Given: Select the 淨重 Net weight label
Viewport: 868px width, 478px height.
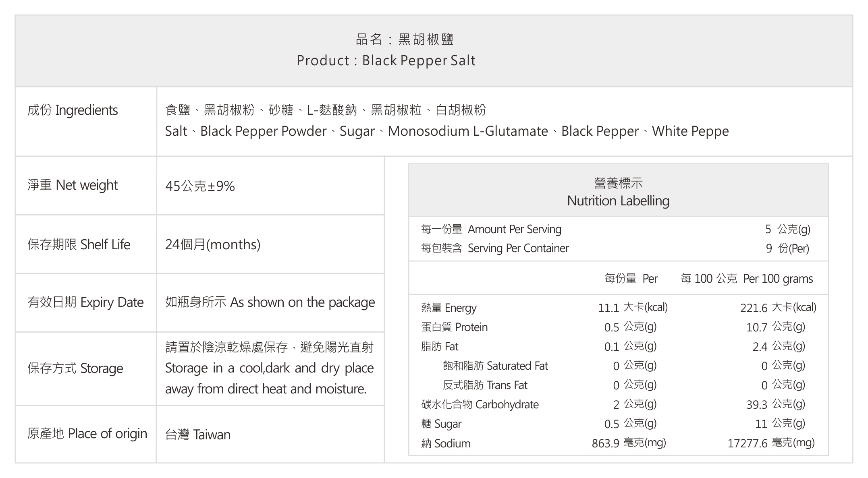Looking at the screenshot, I should point(73,185).
